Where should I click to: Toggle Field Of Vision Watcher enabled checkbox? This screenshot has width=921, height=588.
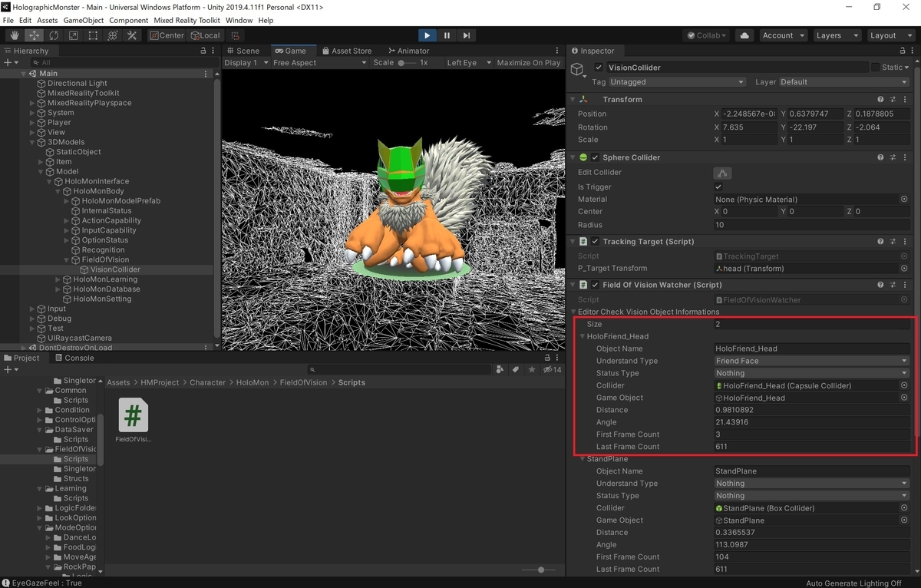coord(595,285)
